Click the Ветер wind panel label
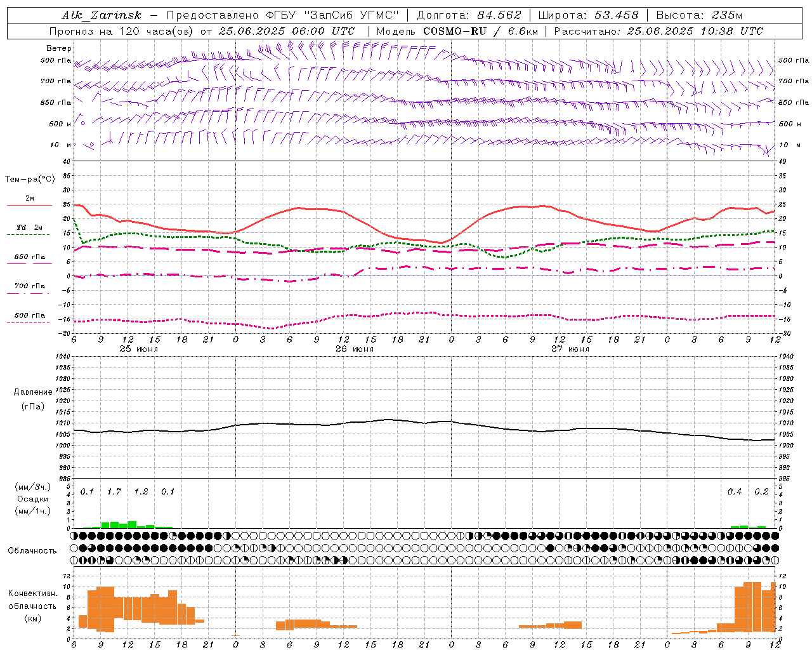 59,48
